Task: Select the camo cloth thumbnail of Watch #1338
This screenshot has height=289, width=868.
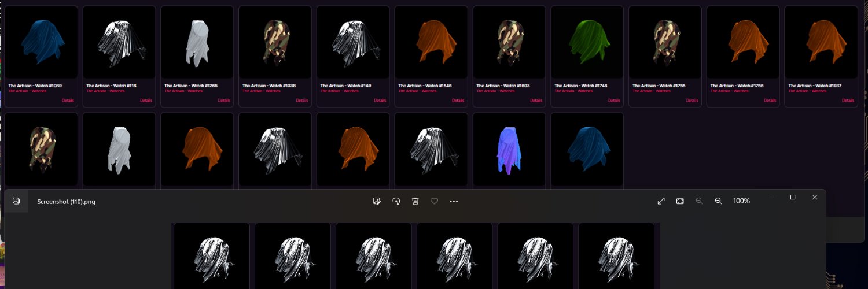Action: tap(275, 42)
